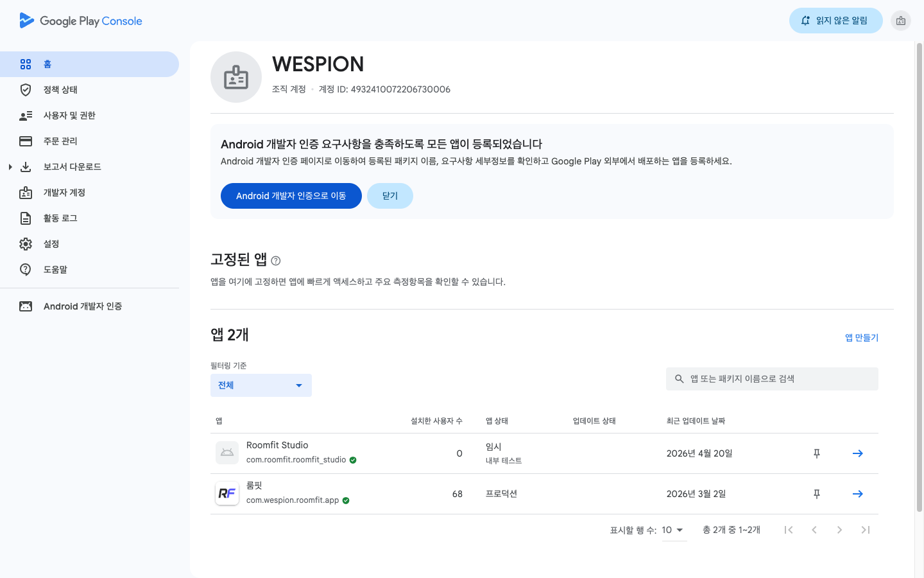Dismiss the banner with the 닫기 button
This screenshot has width=924, height=578.
point(389,196)
